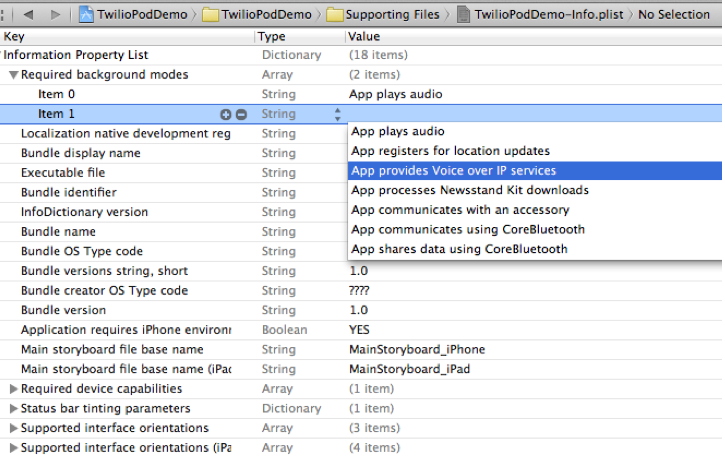The height and width of the screenshot is (456, 725).
Task: Select the Bundle identifier row
Action: pos(174,192)
